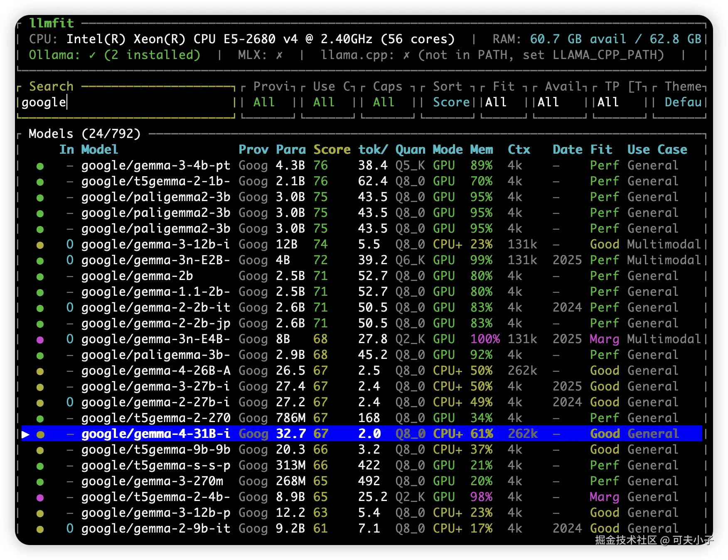The height and width of the screenshot is (560, 728).
Task: Click the tok/ column header
Action: (373, 150)
